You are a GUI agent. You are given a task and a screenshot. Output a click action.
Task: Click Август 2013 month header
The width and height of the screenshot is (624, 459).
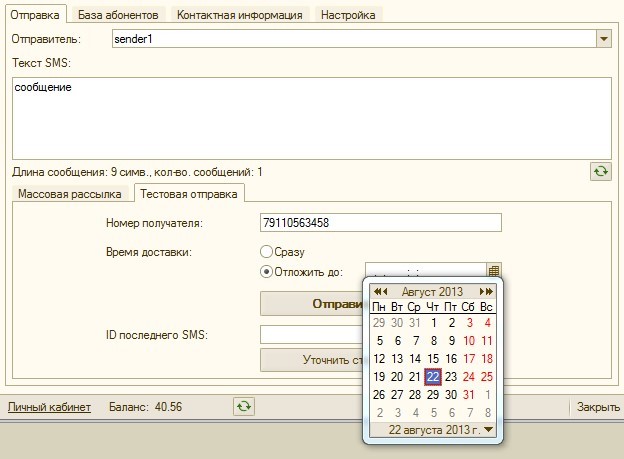pos(432,292)
